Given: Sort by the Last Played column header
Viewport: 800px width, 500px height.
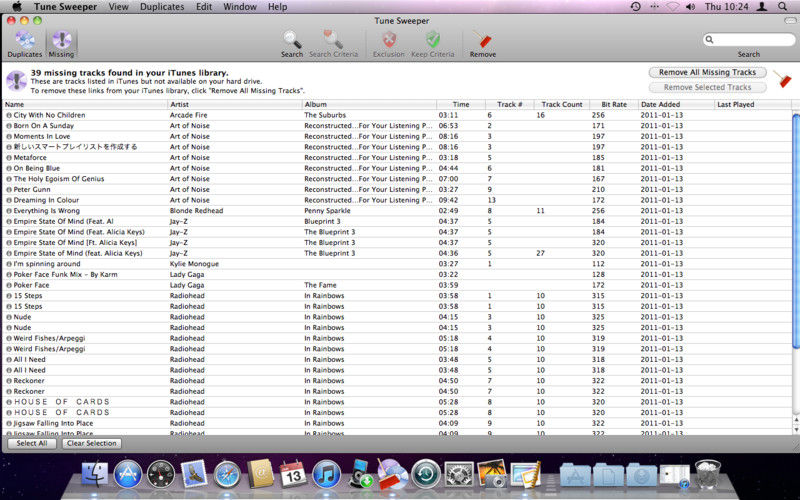Looking at the screenshot, I should pos(753,104).
